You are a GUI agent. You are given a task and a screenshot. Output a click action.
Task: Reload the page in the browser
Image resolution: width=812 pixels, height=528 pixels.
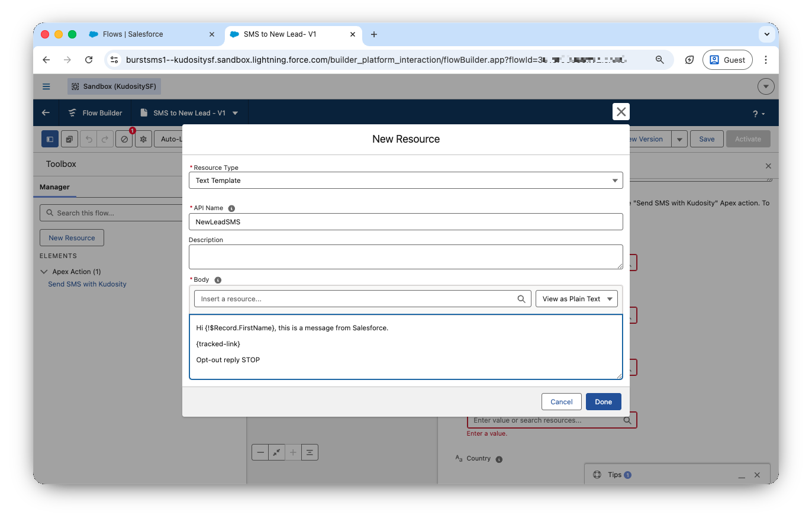coord(89,60)
